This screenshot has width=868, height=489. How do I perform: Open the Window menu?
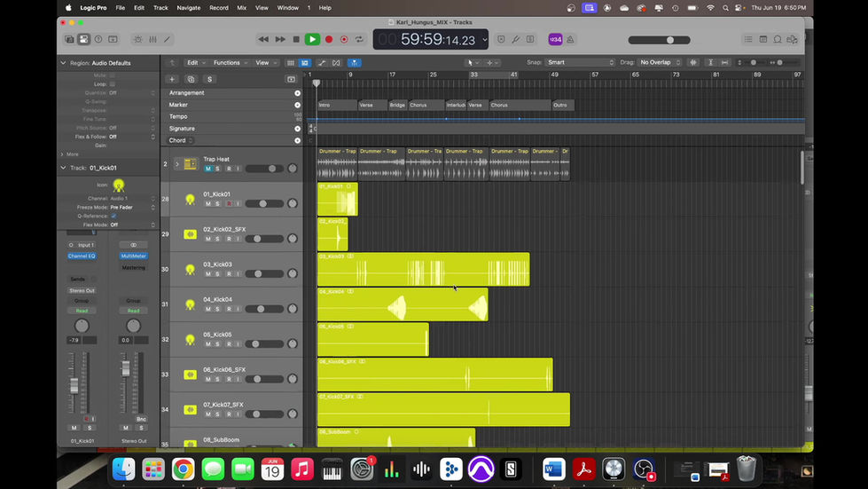pos(288,8)
